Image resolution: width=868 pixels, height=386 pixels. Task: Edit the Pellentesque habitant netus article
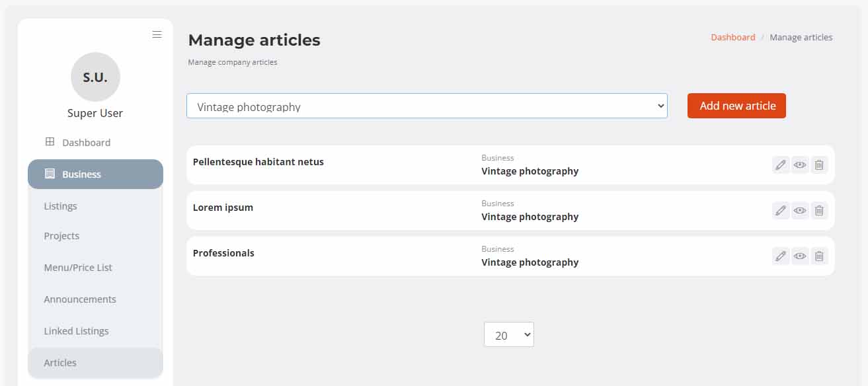(x=781, y=165)
